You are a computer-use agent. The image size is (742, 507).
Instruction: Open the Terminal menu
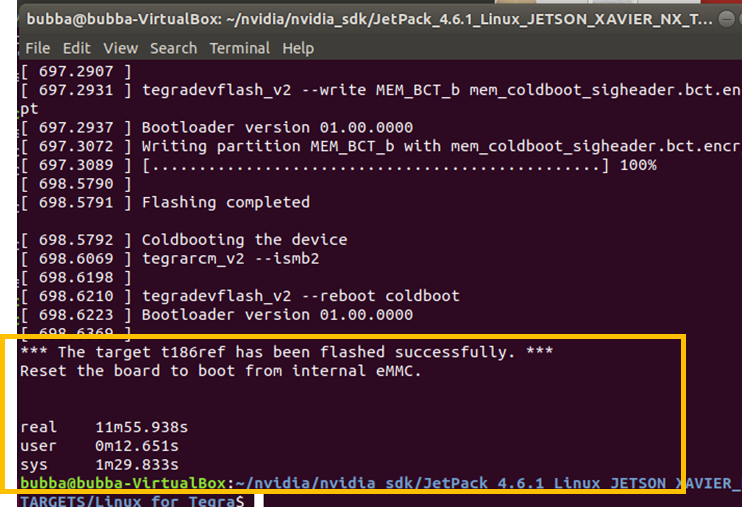[x=239, y=48]
